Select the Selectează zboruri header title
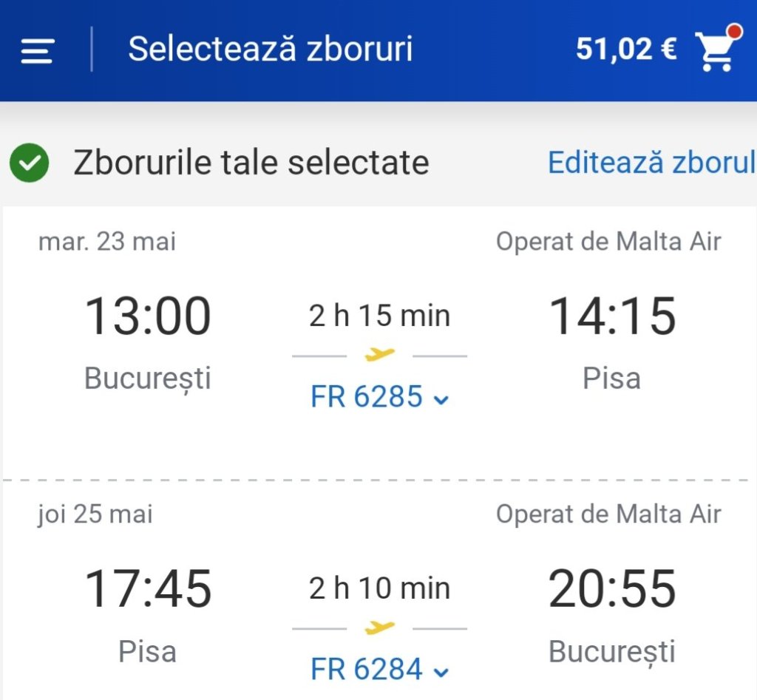 coord(271,50)
